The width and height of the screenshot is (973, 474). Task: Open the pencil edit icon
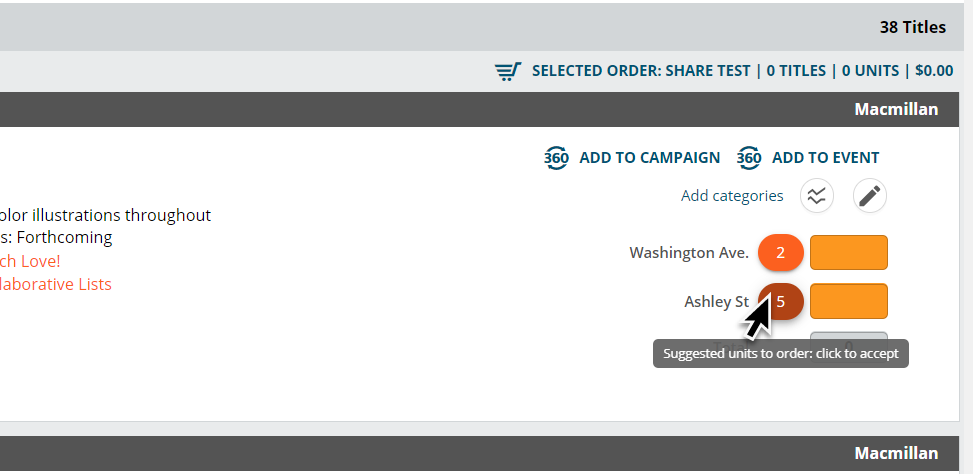869,196
